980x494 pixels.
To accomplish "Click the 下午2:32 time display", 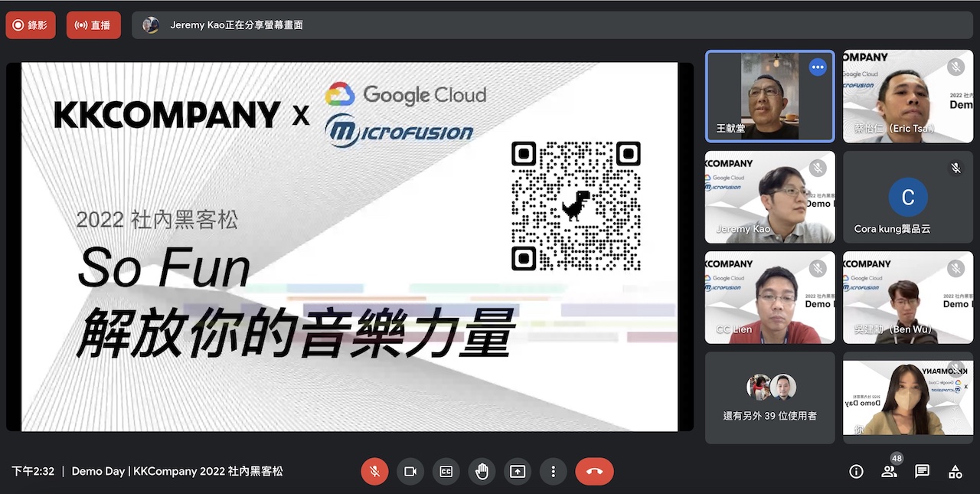I will point(33,472).
